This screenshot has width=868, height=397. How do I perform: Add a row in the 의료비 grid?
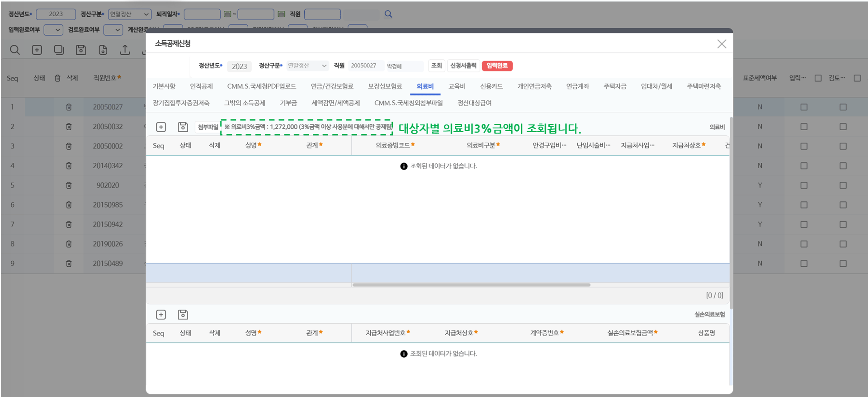coord(161,127)
